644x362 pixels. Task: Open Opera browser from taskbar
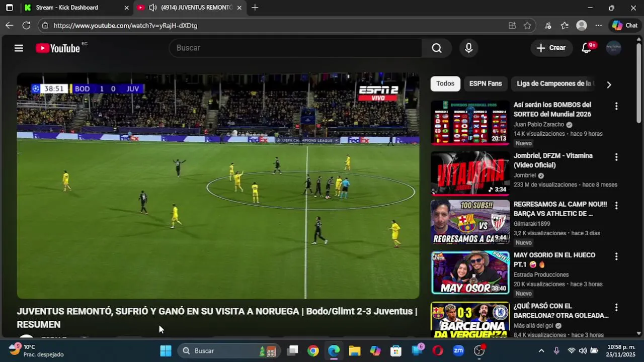pyautogui.click(x=438, y=350)
